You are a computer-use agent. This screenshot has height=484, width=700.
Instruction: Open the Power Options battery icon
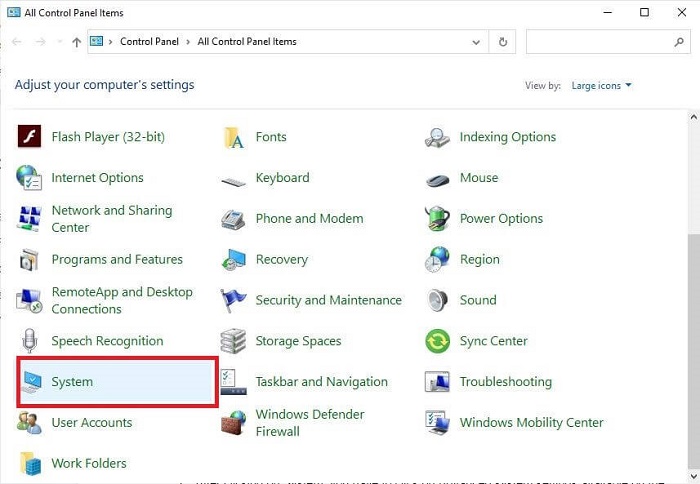pos(437,218)
